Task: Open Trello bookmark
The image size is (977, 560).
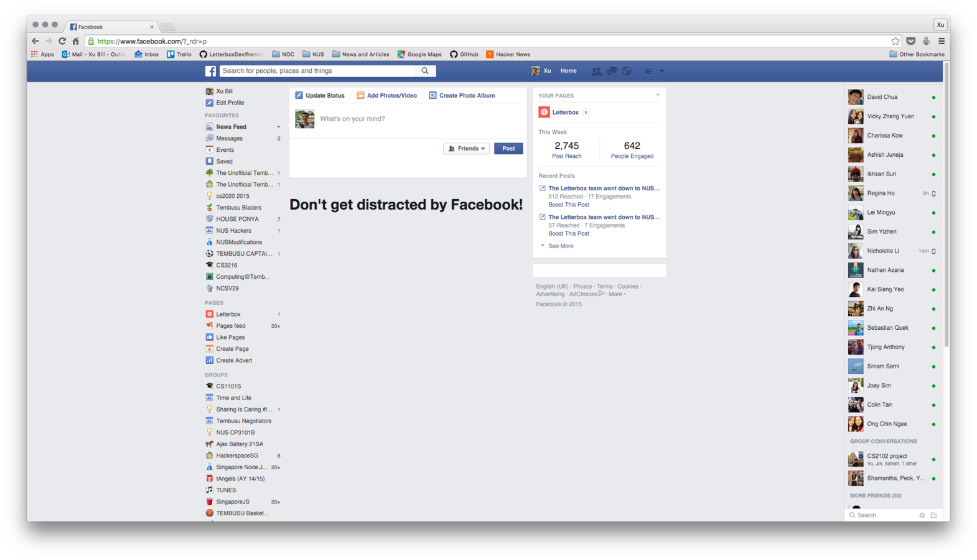Action: click(179, 54)
